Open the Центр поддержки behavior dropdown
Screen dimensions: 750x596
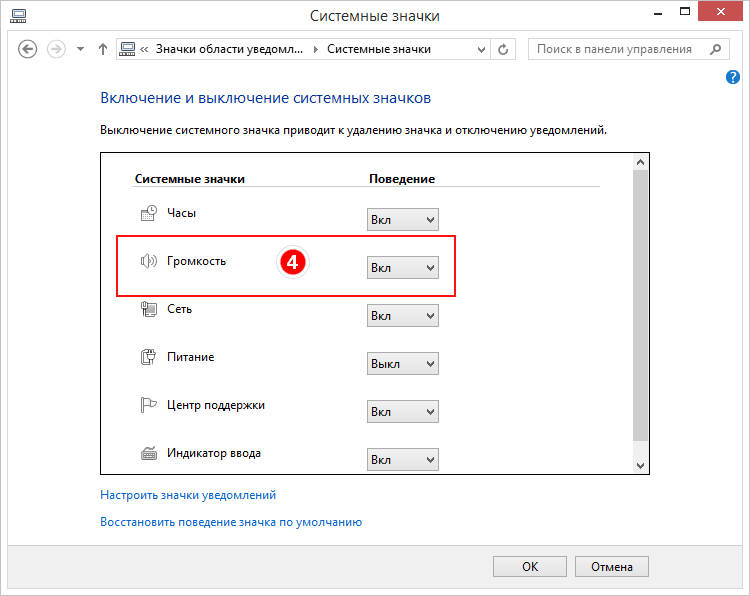coord(403,411)
